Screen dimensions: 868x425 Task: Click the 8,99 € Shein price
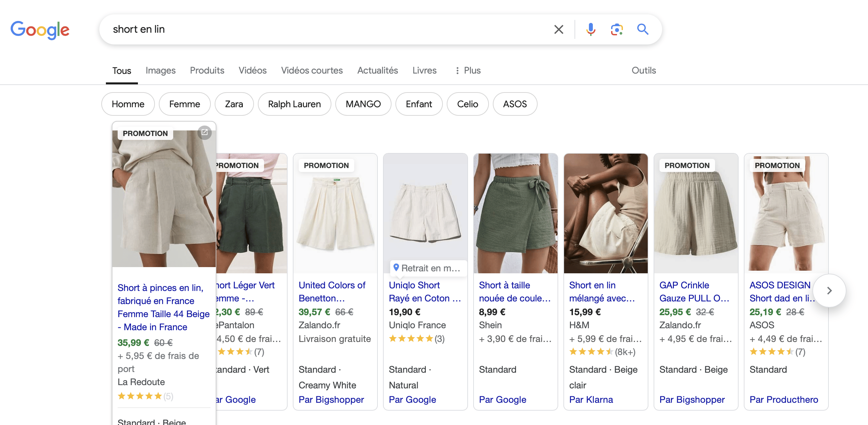point(492,312)
